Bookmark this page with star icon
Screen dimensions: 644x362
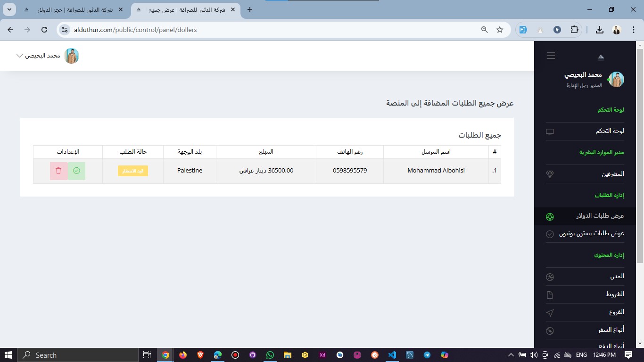[x=500, y=30]
